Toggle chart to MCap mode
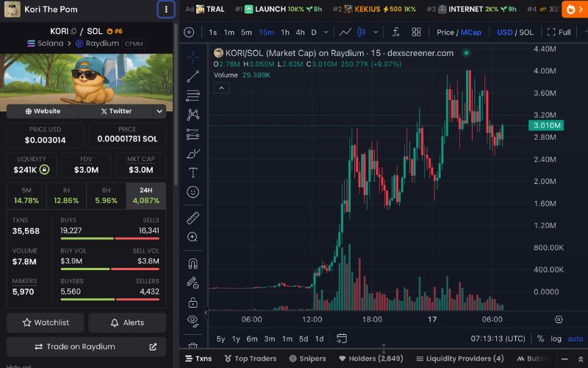 470,32
